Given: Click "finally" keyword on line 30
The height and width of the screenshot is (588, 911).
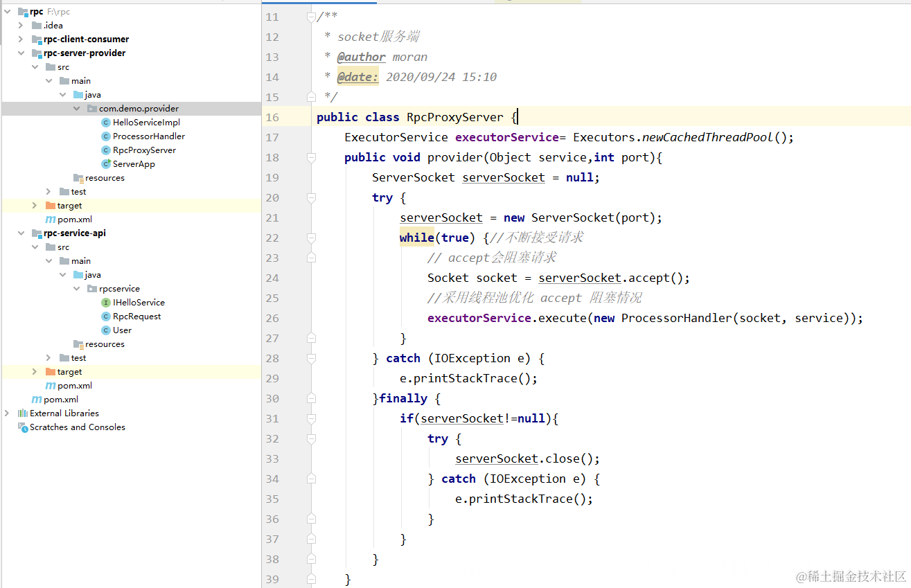Looking at the screenshot, I should [x=403, y=398].
